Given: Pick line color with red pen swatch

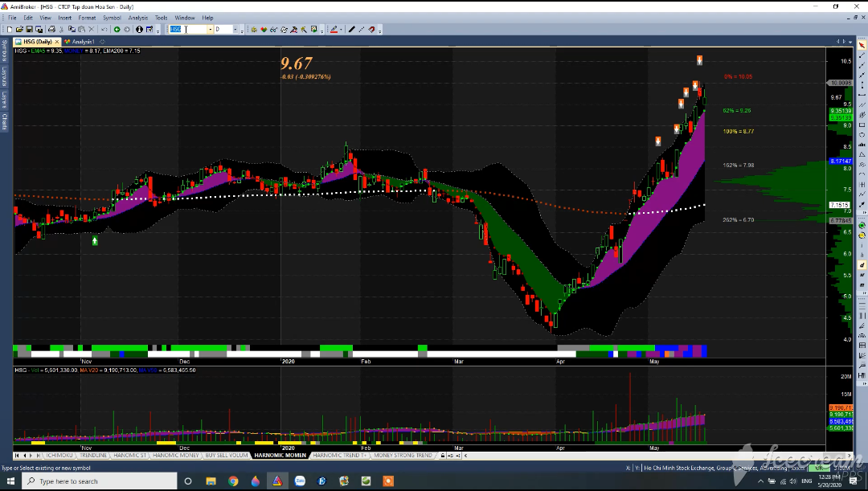Looking at the screenshot, I should tap(334, 30).
